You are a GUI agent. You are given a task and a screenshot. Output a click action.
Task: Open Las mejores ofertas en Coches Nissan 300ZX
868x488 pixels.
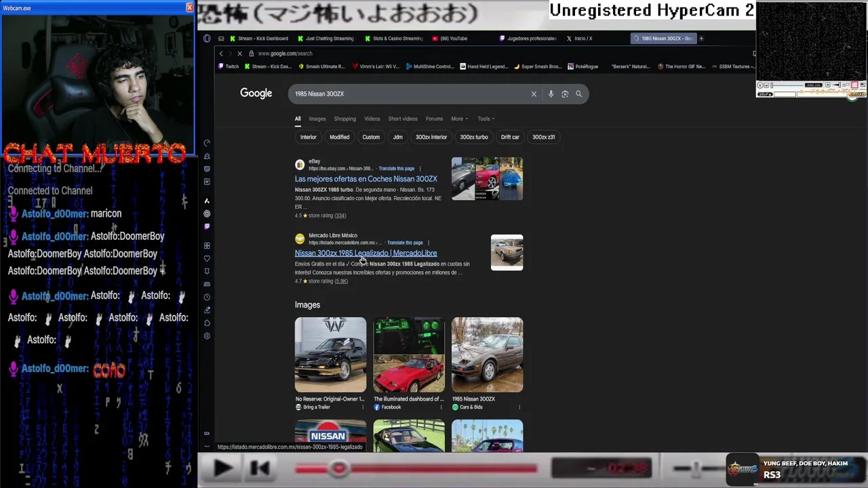click(x=366, y=179)
